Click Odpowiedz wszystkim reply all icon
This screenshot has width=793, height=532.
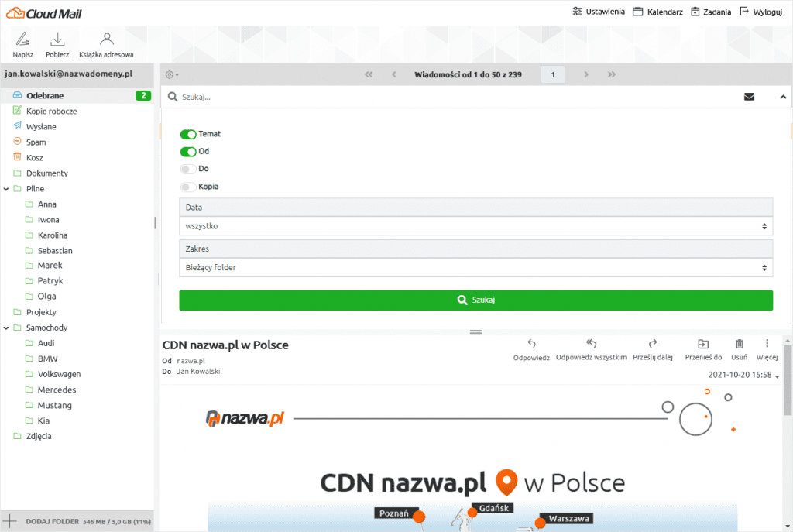tap(591, 349)
